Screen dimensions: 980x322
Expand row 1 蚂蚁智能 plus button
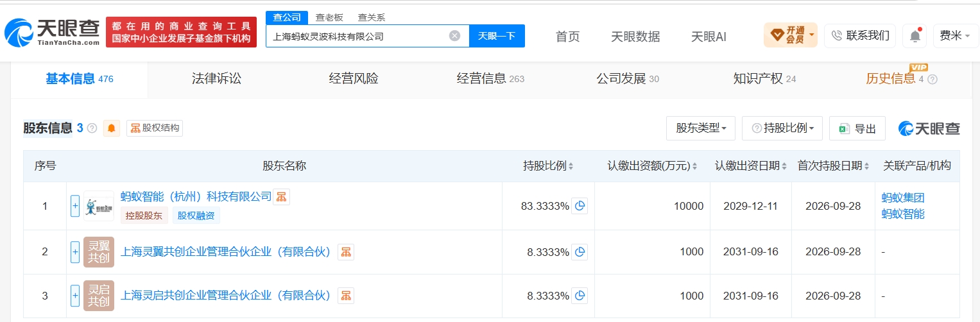coord(75,206)
